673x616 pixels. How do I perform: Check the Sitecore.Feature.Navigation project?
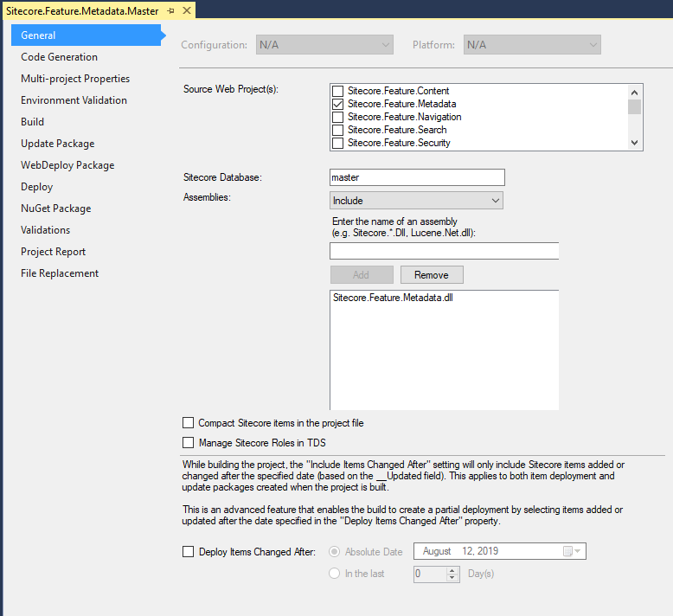tap(337, 117)
